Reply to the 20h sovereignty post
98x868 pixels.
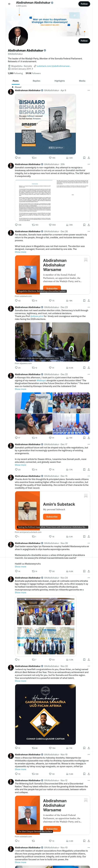[x=16, y=225]
